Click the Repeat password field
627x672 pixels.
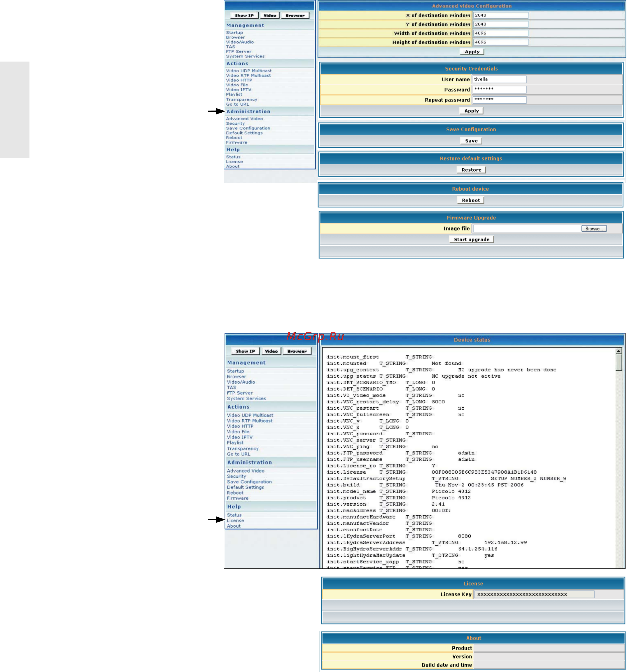point(499,100)
